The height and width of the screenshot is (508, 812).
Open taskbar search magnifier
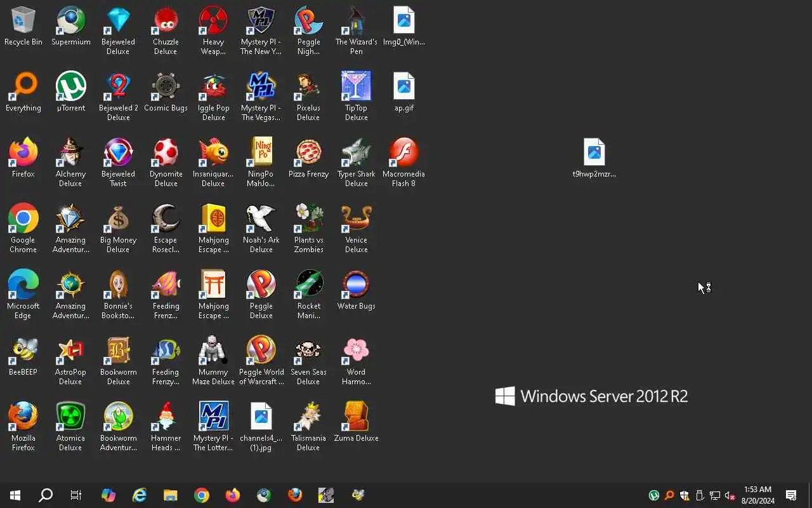46,495
